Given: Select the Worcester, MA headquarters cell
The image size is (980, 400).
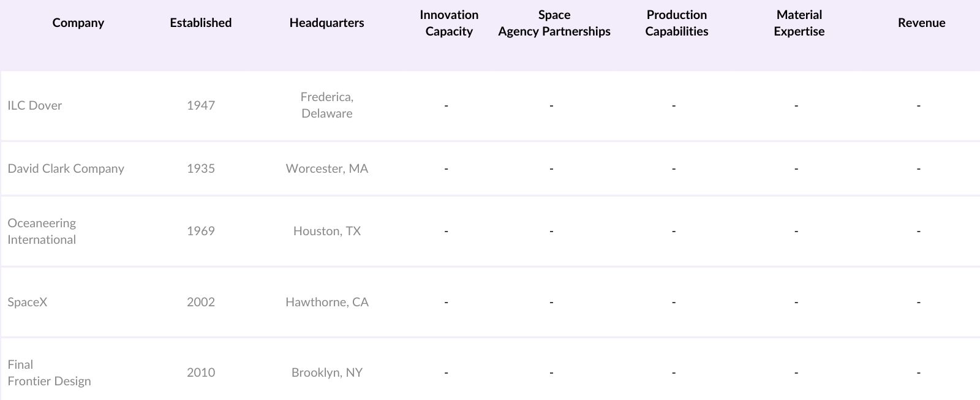Looking at the screenshot, I should pos(327,168).
